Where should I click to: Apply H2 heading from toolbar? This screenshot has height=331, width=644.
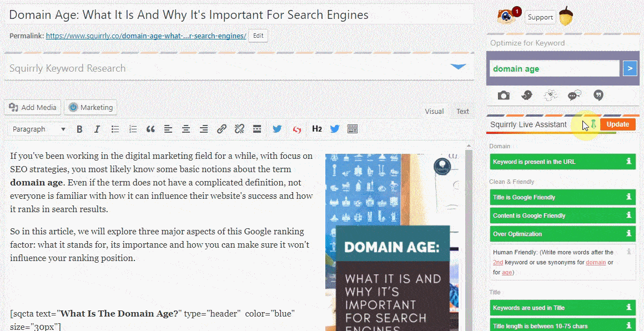(316, 129)
